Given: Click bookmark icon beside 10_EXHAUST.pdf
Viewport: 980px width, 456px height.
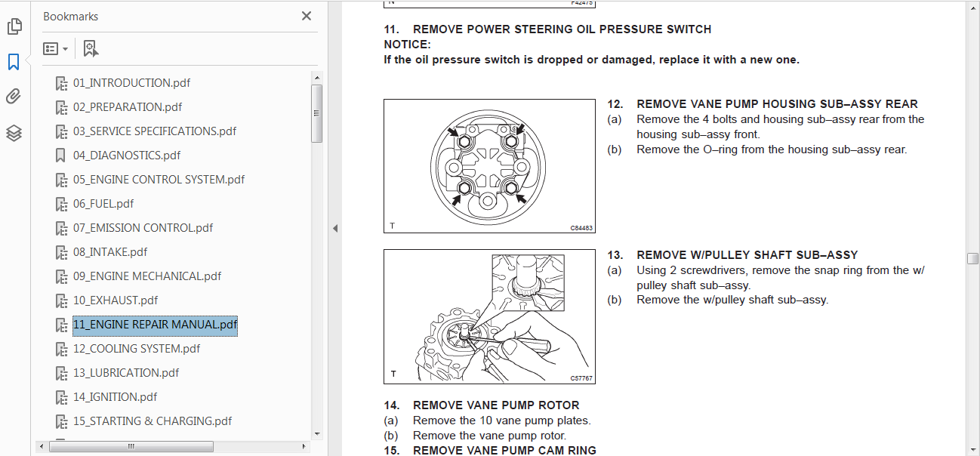Looking at the screenshot, I should click(x=62, y=300).
